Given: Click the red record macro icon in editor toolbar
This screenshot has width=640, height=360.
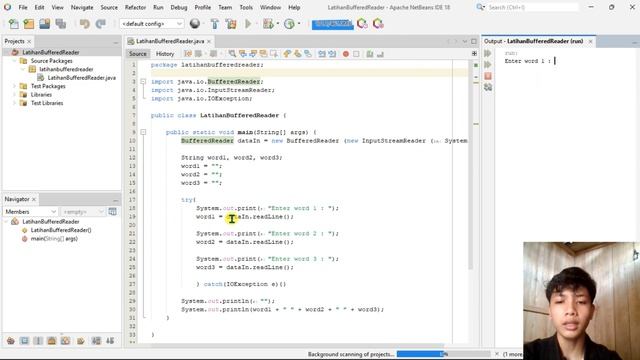Looking at the screenshot, I should coord(346,54).
